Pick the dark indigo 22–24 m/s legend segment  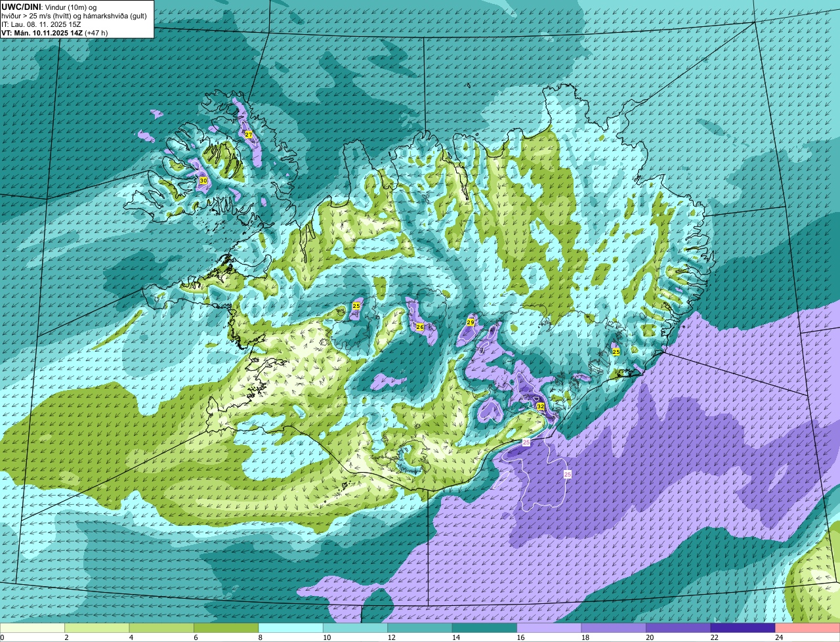[743, 628]
